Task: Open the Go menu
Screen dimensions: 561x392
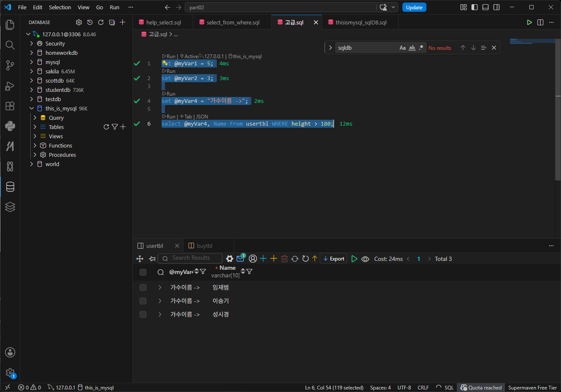Action: click(100, 7)
